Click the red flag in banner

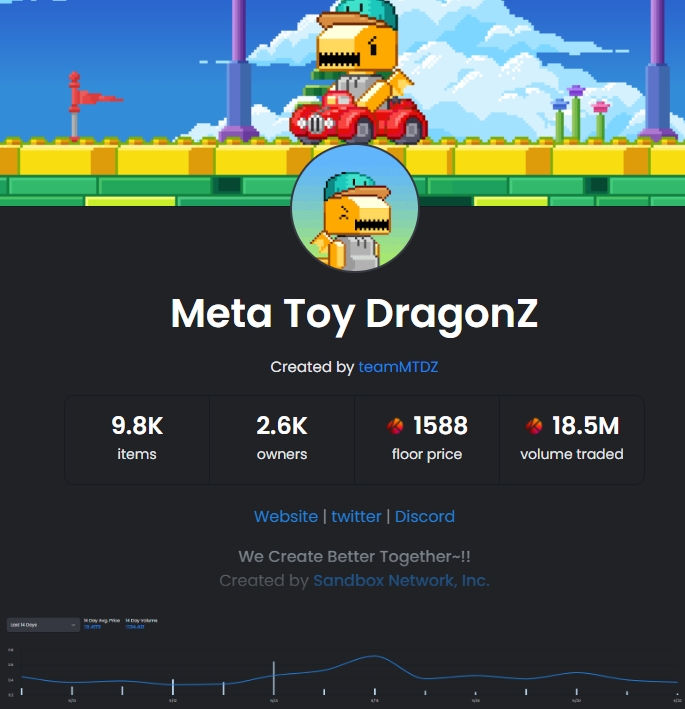(x=93, y=97)
